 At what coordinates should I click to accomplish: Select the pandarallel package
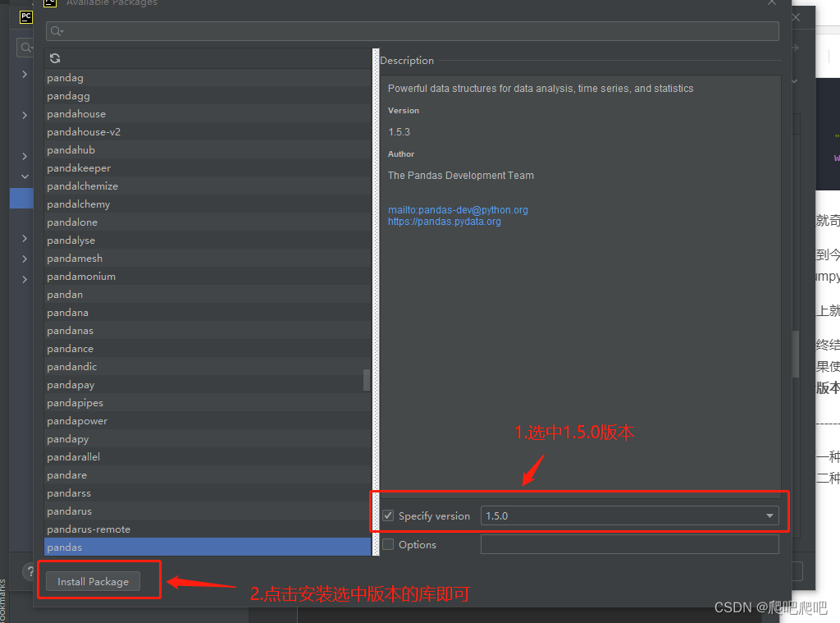[x=208, y=457]
